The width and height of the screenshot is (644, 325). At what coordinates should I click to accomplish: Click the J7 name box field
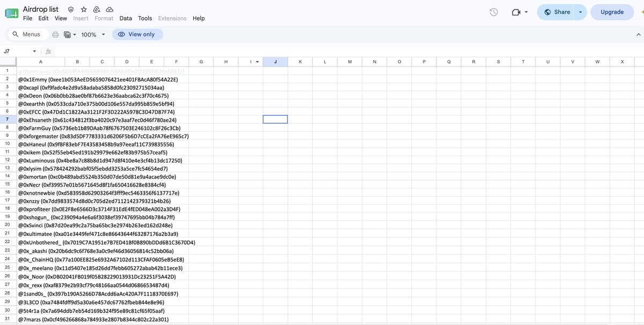tap(16, 51)
